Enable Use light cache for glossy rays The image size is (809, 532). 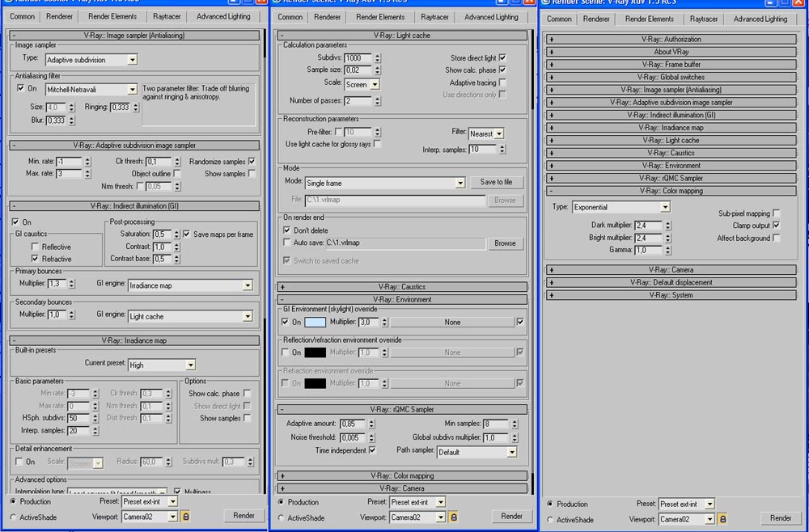[x=378, y=144]
